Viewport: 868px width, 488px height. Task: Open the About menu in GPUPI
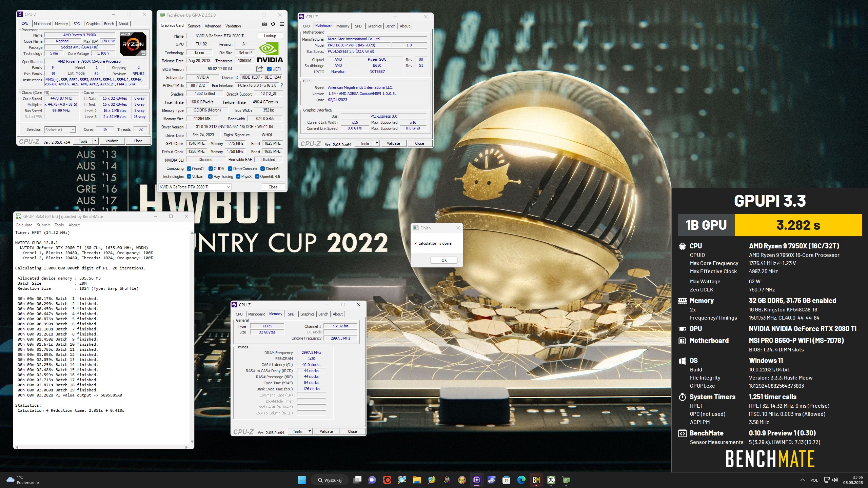74,225
